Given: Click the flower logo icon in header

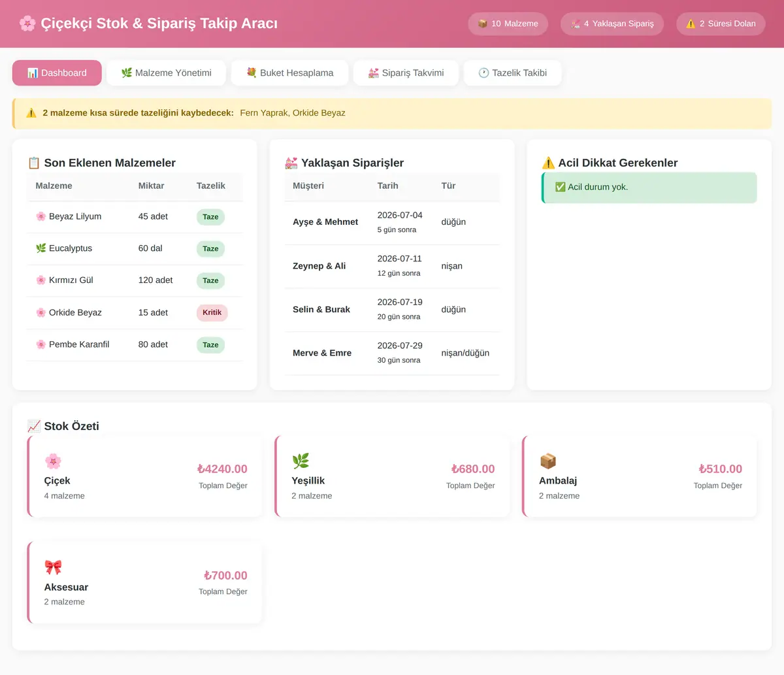Looking at the screenshot, I should pos(27,24).
